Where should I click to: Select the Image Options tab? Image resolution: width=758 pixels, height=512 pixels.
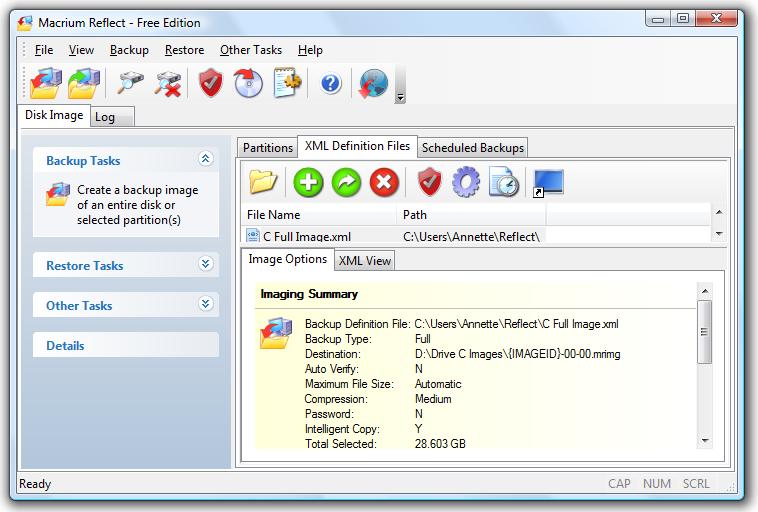(x=288, y=259)
